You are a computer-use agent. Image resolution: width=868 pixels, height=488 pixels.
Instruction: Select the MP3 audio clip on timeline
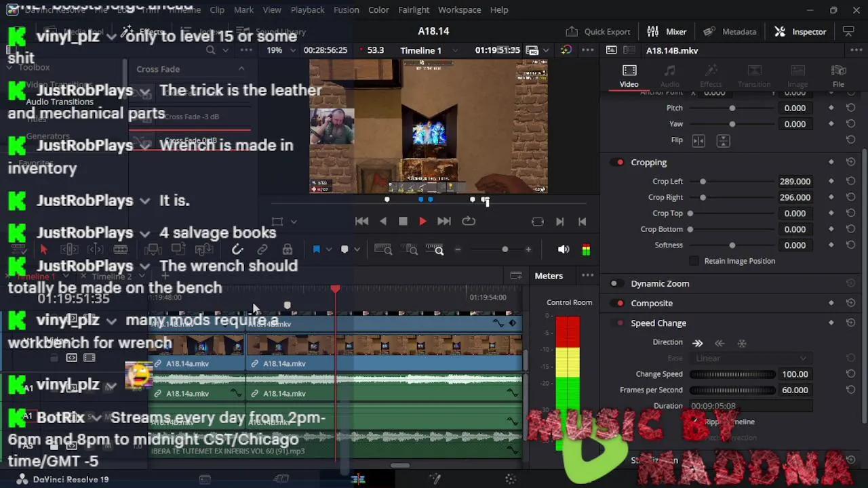[x=336, y=444]
